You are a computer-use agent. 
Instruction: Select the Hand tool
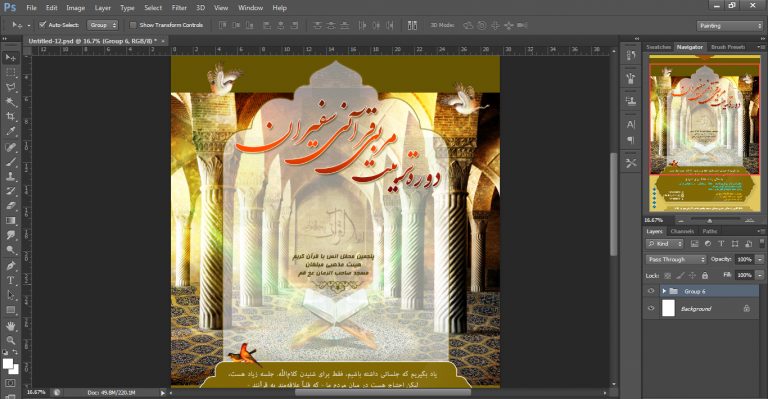click(10, 326)
